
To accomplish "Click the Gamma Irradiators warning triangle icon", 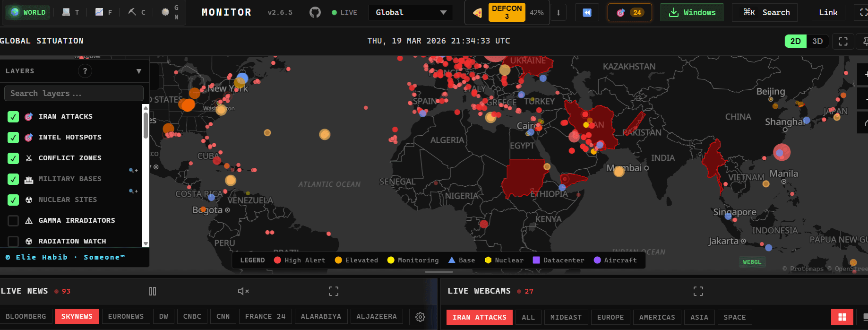I will pyautogui.click(x=29, y=221).
